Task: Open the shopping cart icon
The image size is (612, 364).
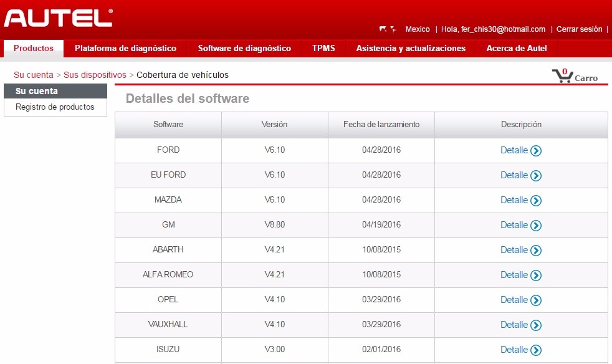Action: click(562, 76)
